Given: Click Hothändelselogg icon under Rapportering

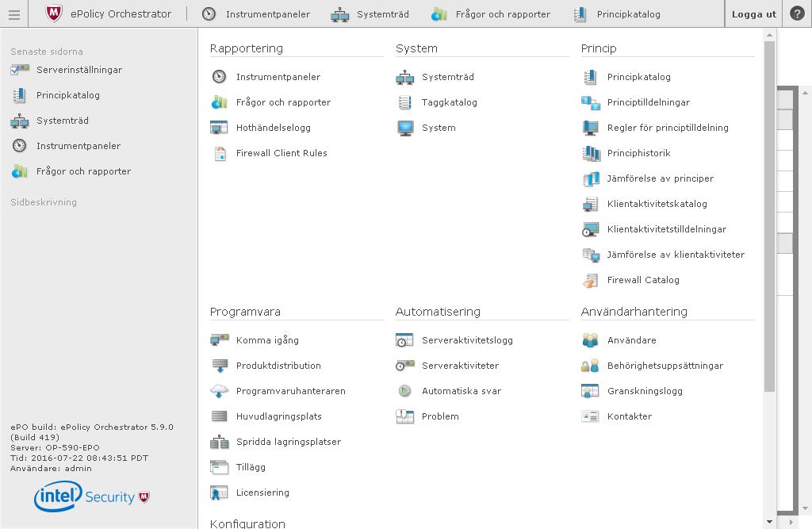Looking at the screenshot, I should coord(219,128).
